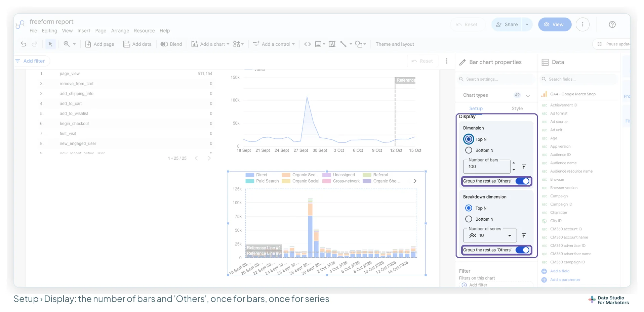Click the Direct legend color swatch
Screen dimensions: 644x312
[249, 175]
